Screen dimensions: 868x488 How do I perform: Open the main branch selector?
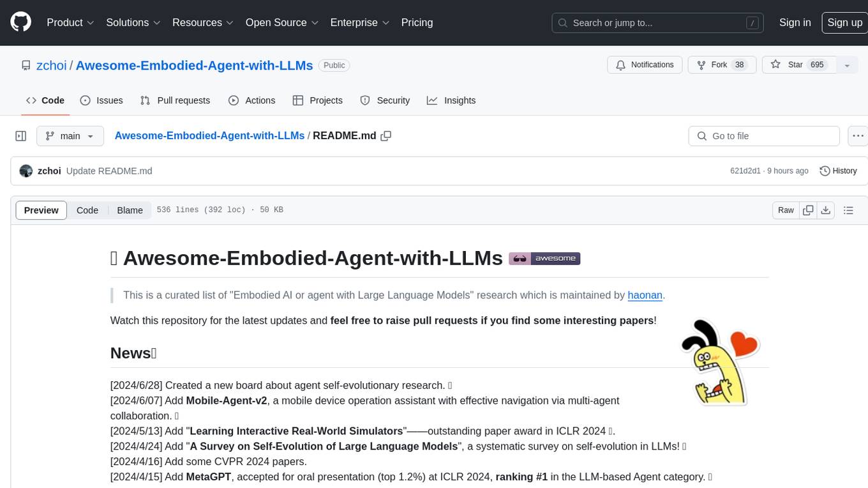[x=70, y=136]
